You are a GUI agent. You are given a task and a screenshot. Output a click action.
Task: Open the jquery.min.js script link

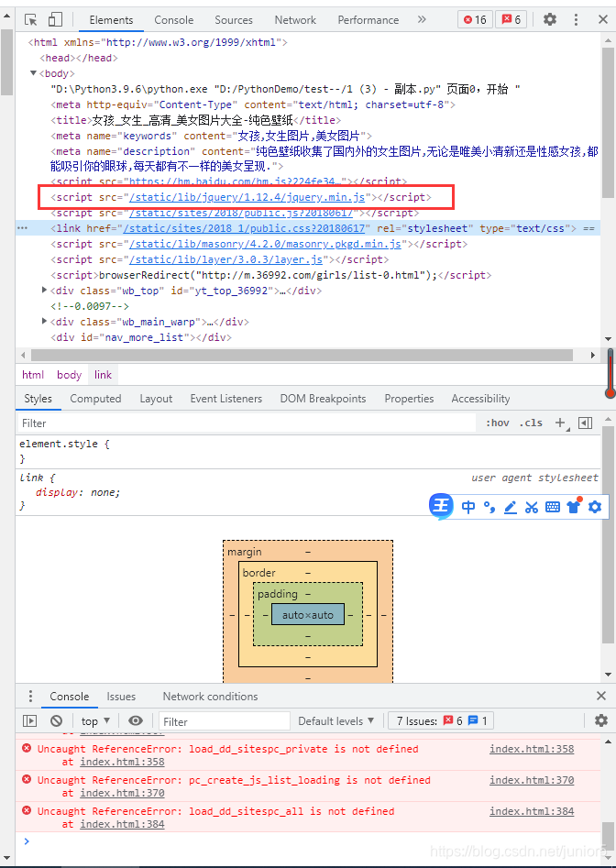(247, 197)
